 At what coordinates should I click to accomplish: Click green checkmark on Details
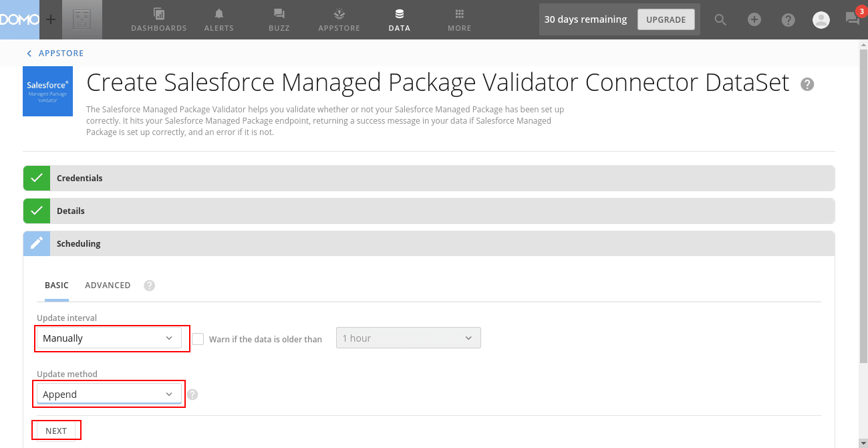click(x=37, y=211)
